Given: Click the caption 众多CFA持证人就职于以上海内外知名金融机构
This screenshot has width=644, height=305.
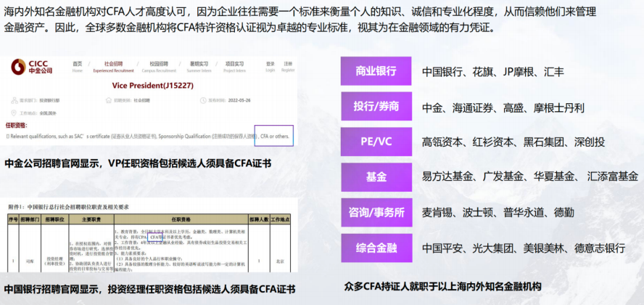Looking at the screenshot, I should (442, 286).
